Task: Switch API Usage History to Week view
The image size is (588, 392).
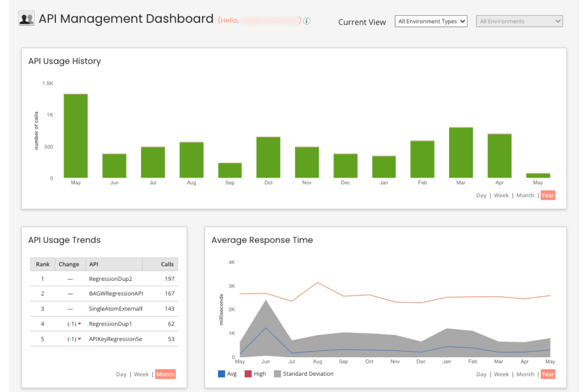Action: pyautogui.click(x=501, y=195)
